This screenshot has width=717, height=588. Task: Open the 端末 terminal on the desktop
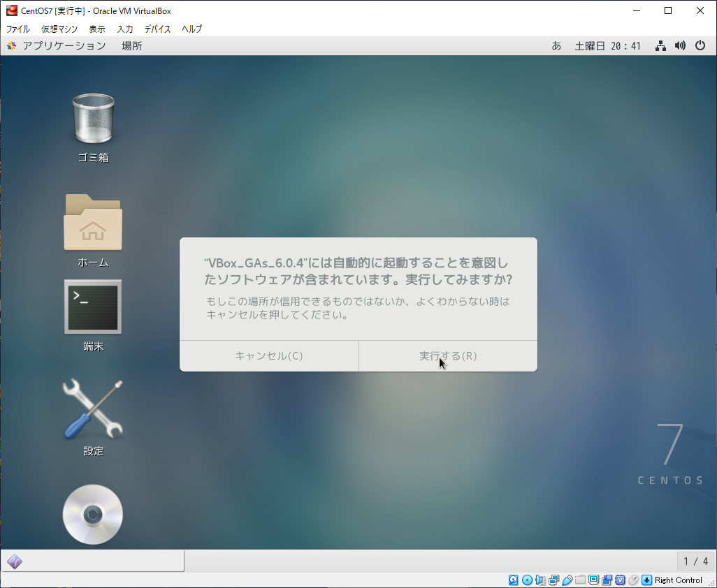point(93,307)
